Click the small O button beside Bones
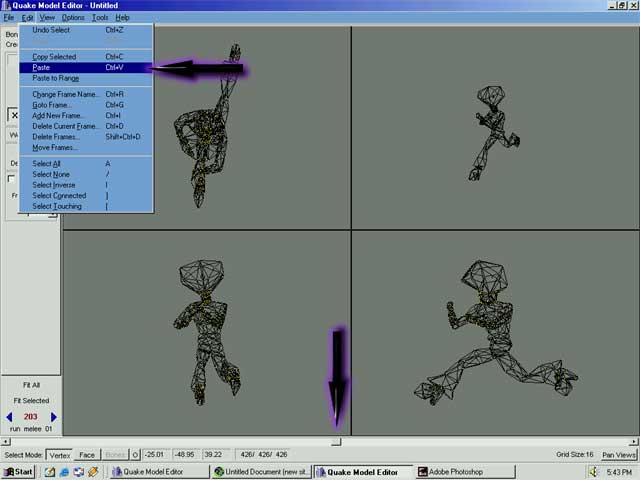The width and height of the screenshot is (640, 480). click(136, 455)
